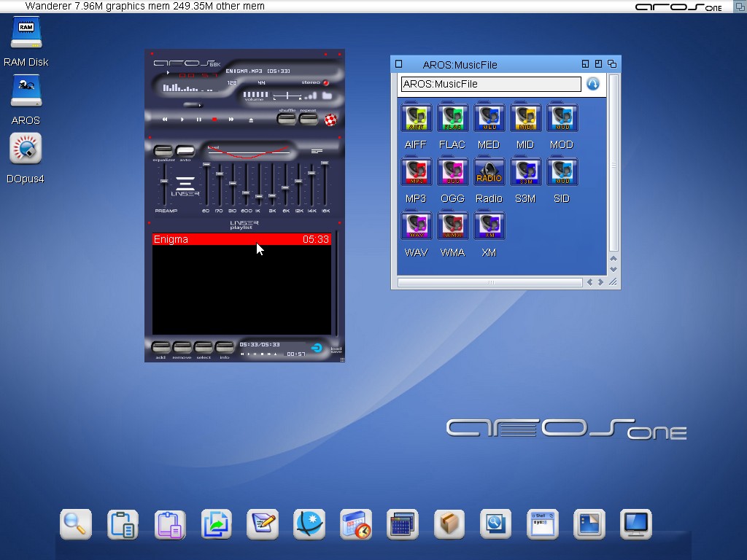Open the RAM Disk desktop icon
The image size is (747, 560).
(x=26, y=34)
